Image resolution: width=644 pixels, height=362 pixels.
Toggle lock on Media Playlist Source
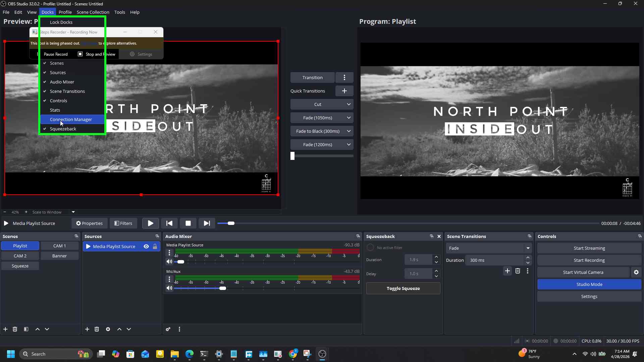point(155,246)
